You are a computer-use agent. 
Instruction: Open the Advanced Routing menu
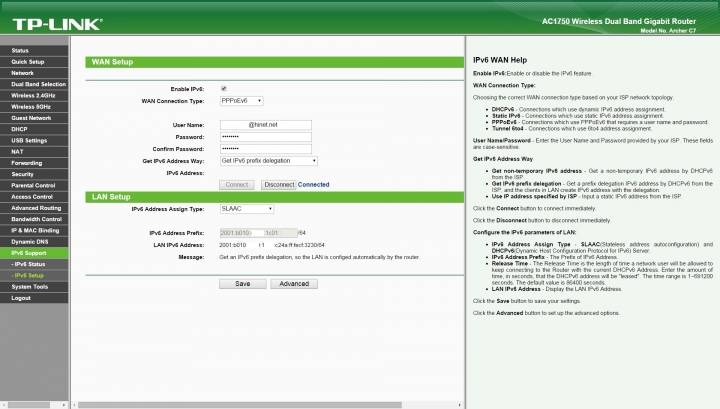pos(34,208)
